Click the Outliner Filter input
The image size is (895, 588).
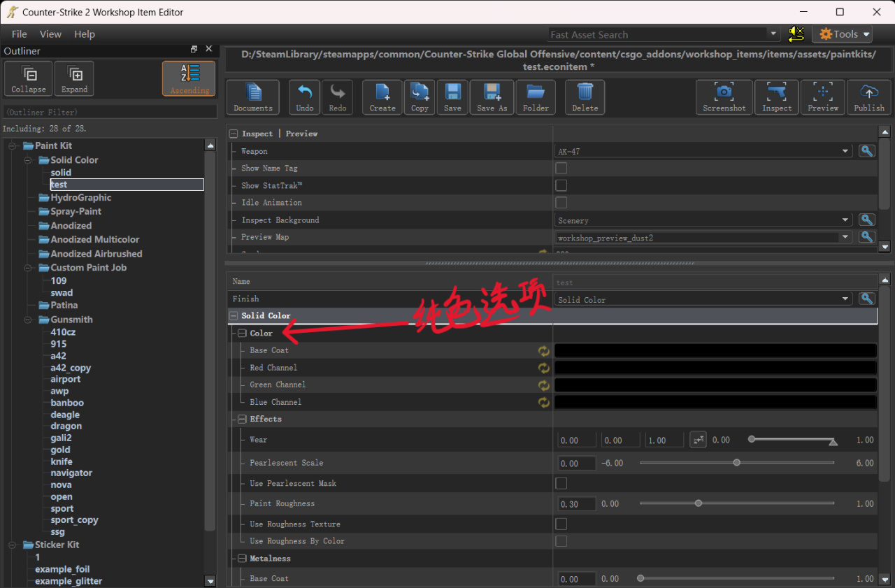click(x=110, y=112)
